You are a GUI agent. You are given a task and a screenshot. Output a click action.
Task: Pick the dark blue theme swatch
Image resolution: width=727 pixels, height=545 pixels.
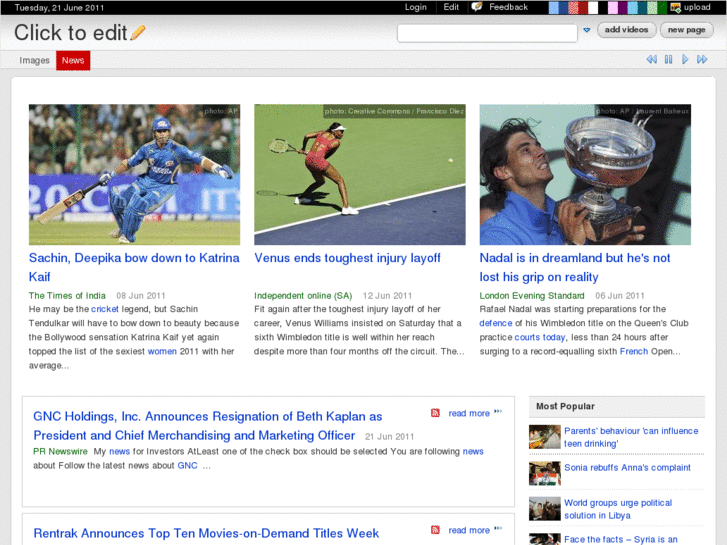tap(563, 7)
